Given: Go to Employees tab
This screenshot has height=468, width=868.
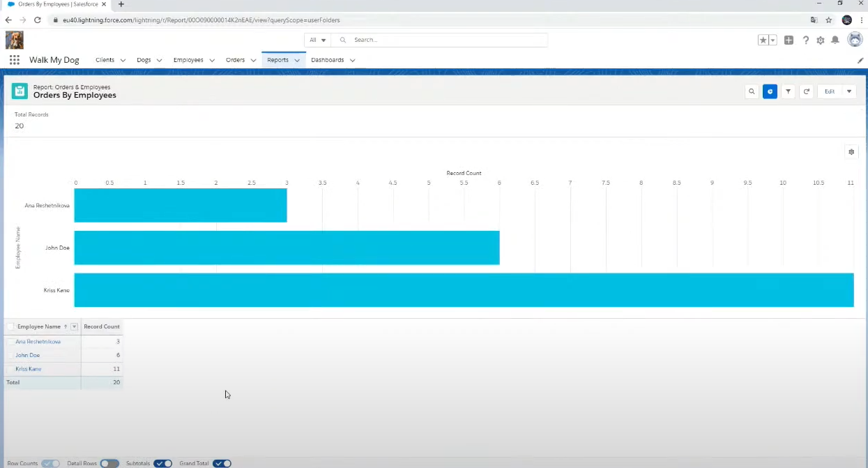Looking at the screenshot, I should coord(188,60).
